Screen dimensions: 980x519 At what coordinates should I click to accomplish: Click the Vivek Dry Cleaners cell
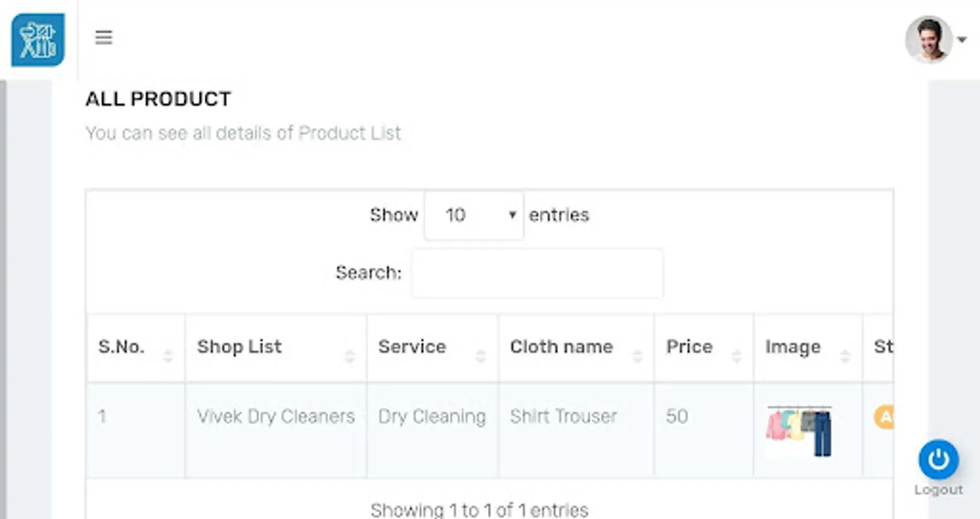276,416
